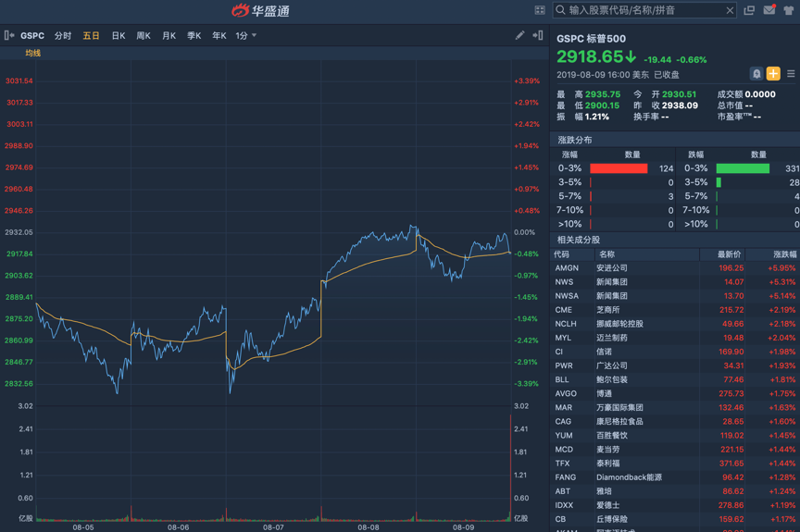The height and width of the screenshot is (532, 800).
Task: Open the MYL 迈兰制药 row
Action: coord(675,338)
